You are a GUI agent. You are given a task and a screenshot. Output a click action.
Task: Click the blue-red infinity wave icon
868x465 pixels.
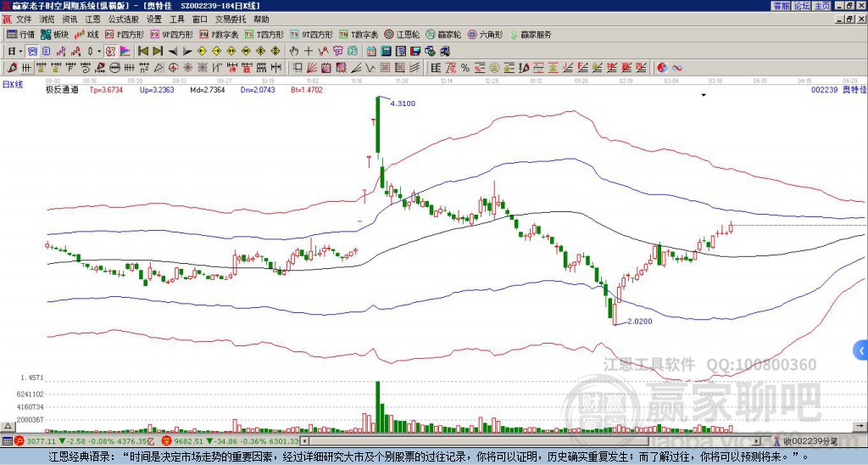point(676,68)
